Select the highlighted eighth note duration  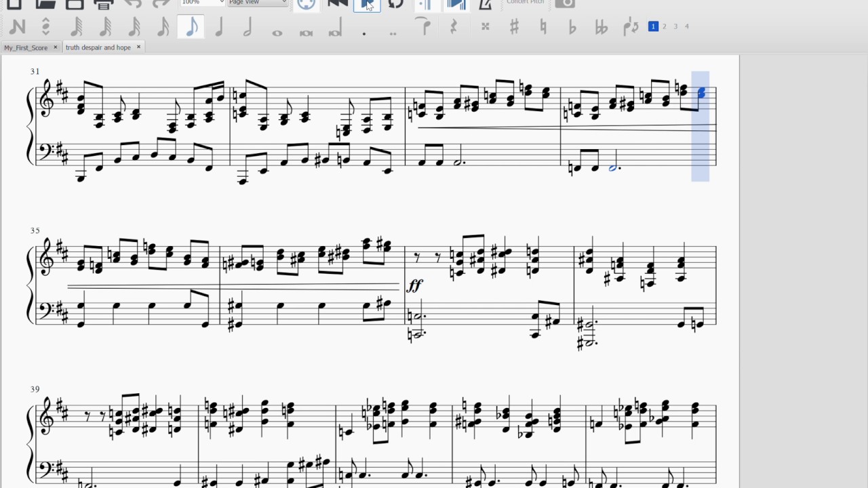191,27
